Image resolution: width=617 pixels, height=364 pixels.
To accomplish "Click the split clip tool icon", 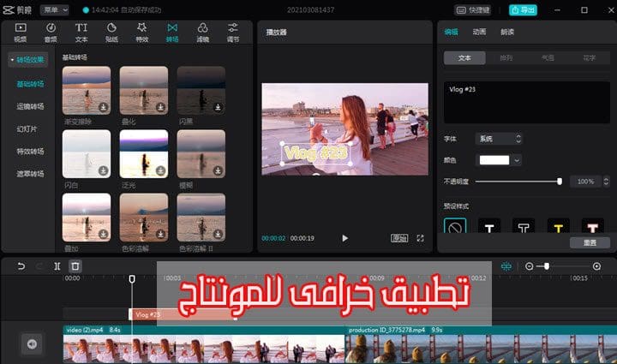I will [57, 266].
